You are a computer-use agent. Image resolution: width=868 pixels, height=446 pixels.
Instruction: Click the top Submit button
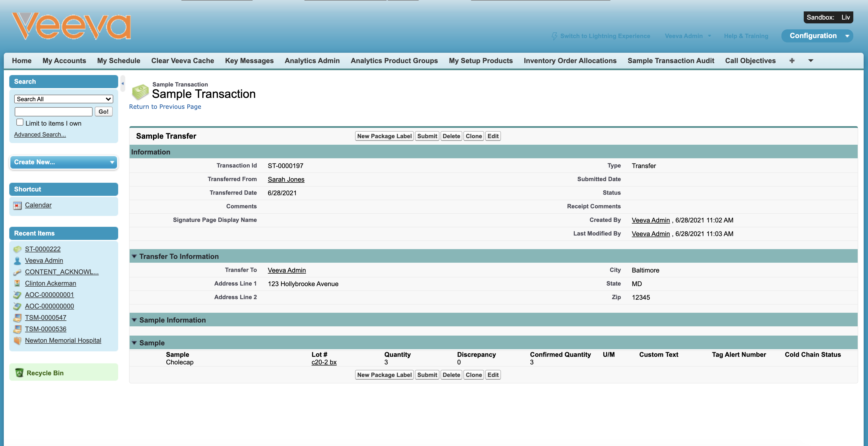[427, 136]
